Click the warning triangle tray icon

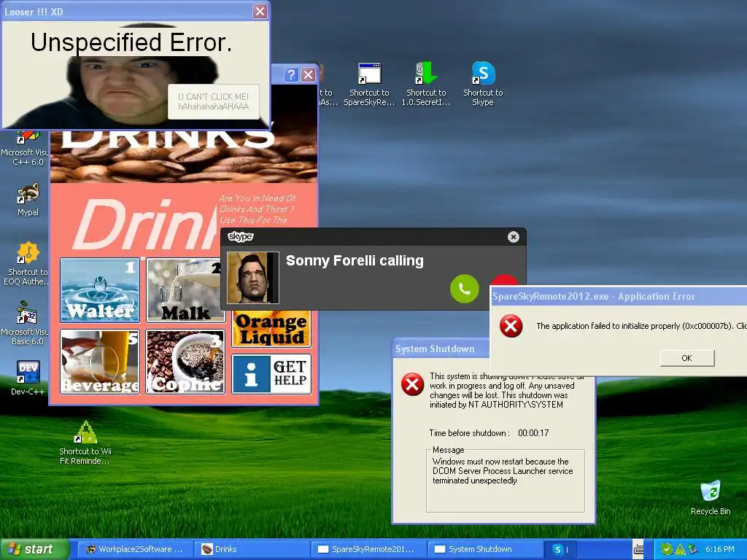point(680,549)
